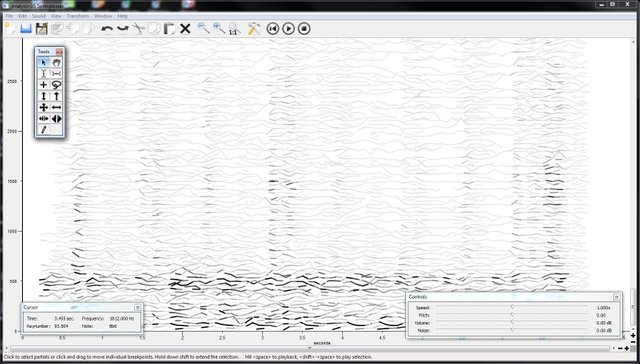Click the vertical zoom minus button
This screenshot has width=640, height=364.
tap(633, 342)
